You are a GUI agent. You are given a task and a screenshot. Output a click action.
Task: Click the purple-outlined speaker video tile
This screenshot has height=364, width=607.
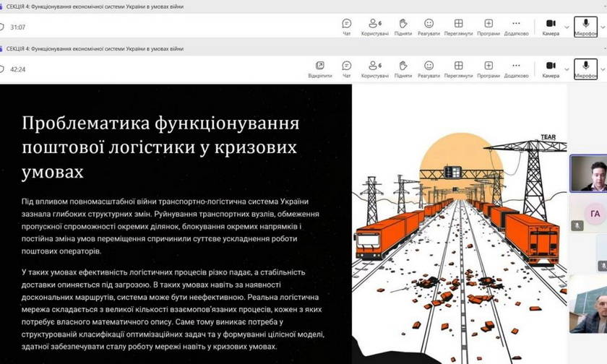(588, 173)
